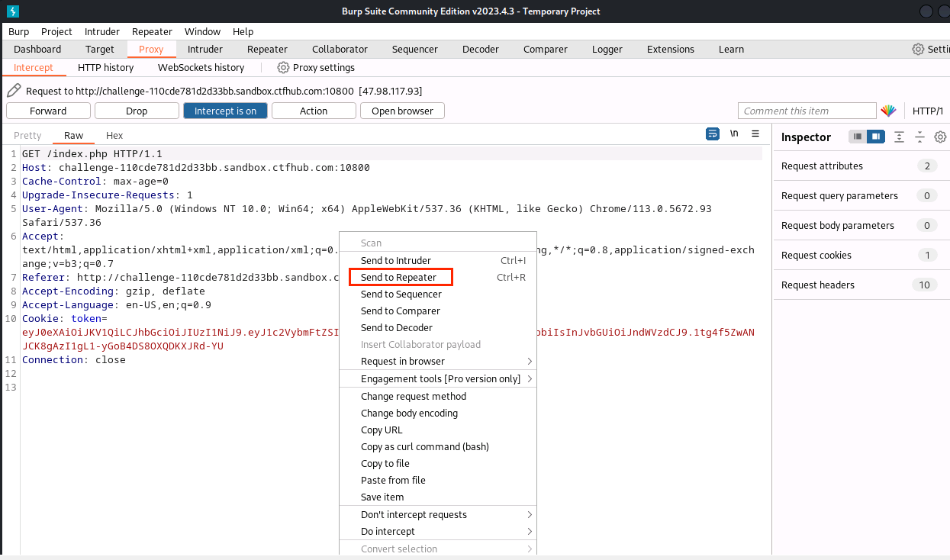Open the Burp menu in menu bar
This screenshot has height=560, width=950.
18,31
